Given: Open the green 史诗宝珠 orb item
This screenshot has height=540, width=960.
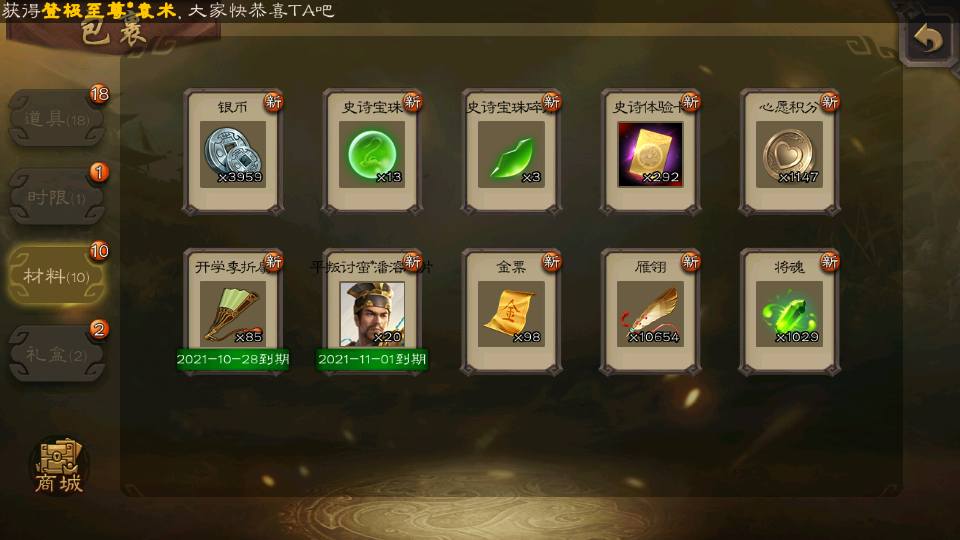Looking at the screenshot, I should (x=372, y=152).
